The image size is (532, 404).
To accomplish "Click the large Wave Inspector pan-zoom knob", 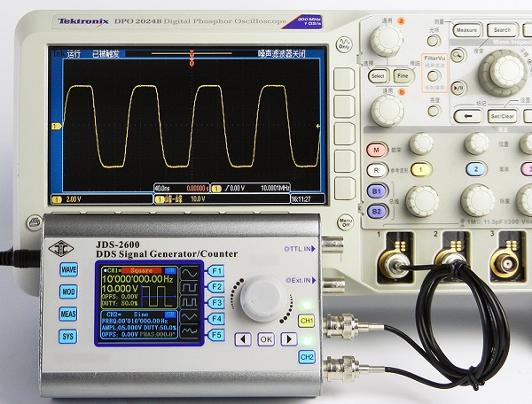I will coord(503,73).
